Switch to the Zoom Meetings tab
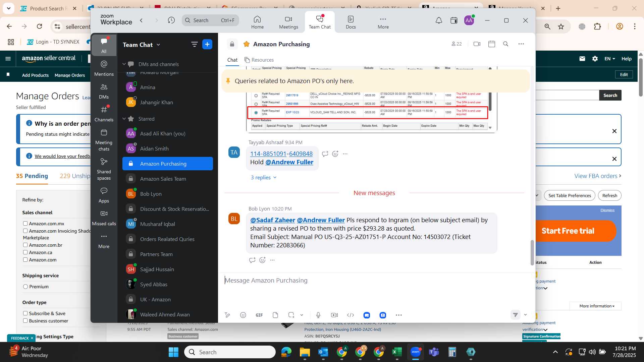This screenshot has height=362, width=644. [x=288, y=22]
